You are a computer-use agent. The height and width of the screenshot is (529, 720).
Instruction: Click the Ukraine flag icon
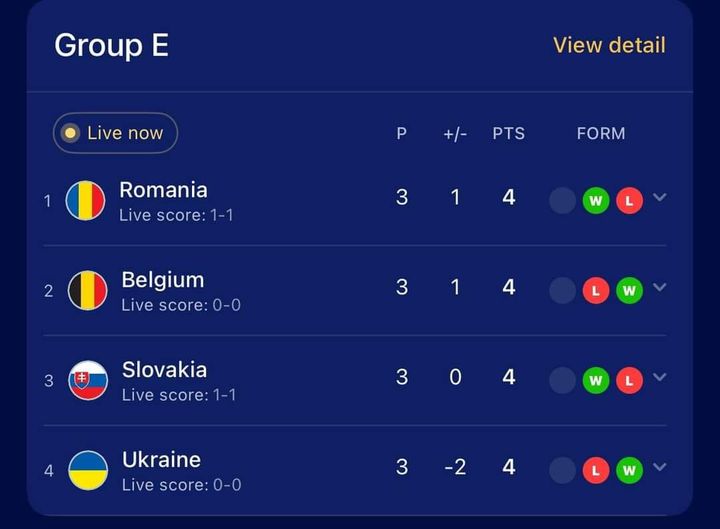point(88,470)
